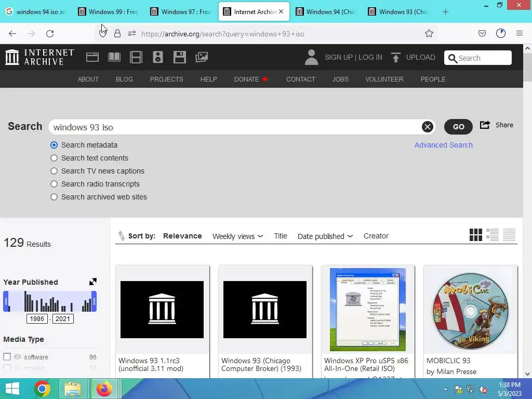Click the Upload arrow icon
The height and width of the screenshot is (399, 532).
click(395, 57)
